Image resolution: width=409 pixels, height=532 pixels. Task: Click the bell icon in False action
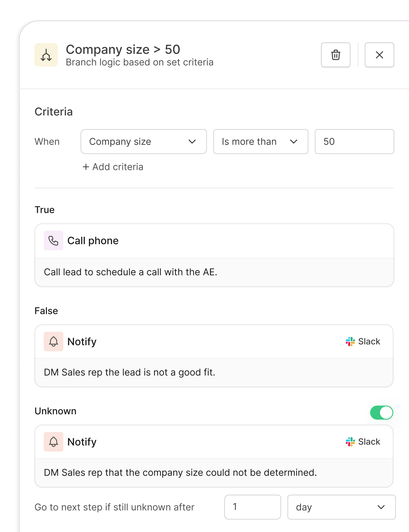pyautogui.click(x=53, y=342)
